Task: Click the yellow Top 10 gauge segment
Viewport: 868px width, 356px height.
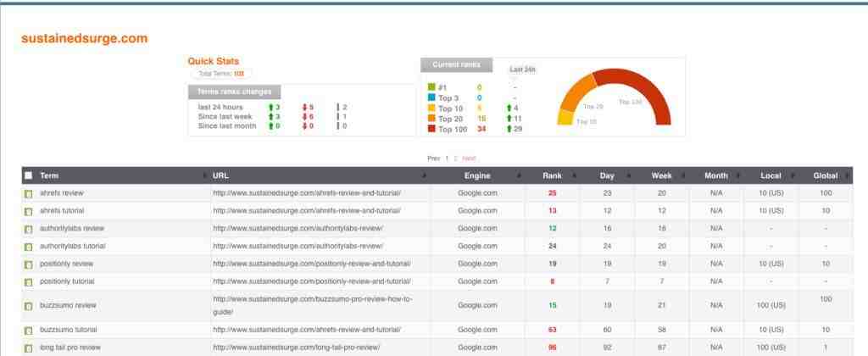Action: [565, 118]
